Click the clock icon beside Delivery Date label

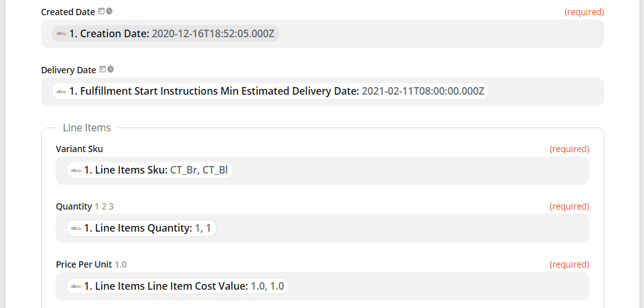pos(110,69)
